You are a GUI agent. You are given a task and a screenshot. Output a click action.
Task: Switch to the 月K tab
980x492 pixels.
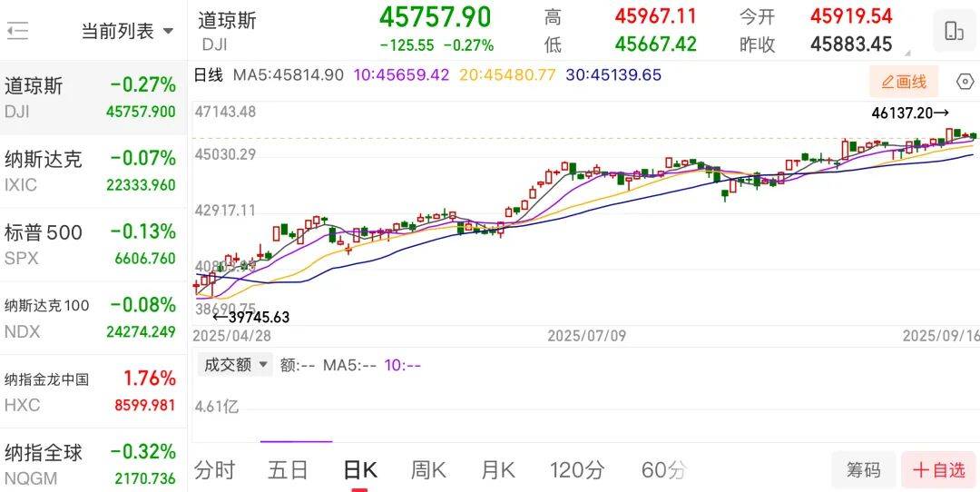click(x=498, y=470)
